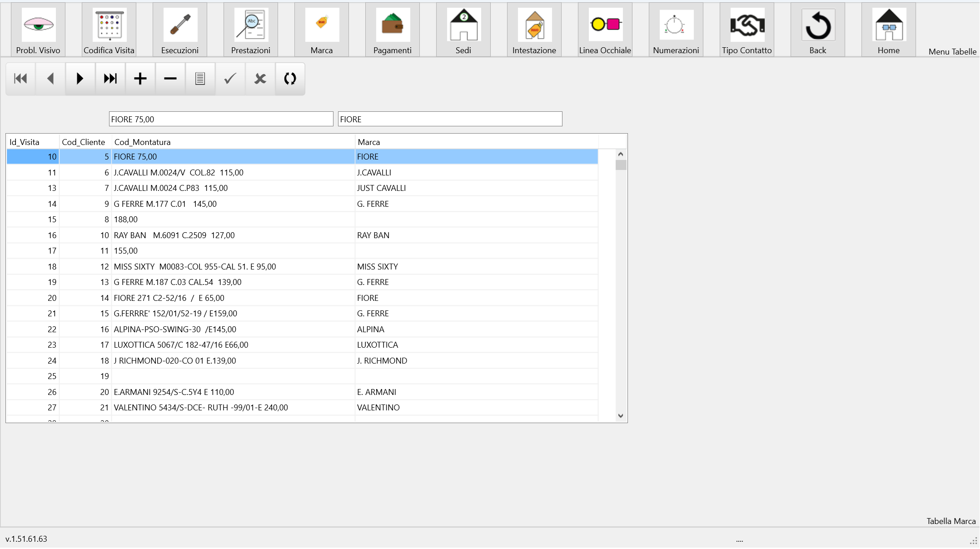
Task: Select the FIORE 271 C2-52/16 row
Action: click(302, 298)
